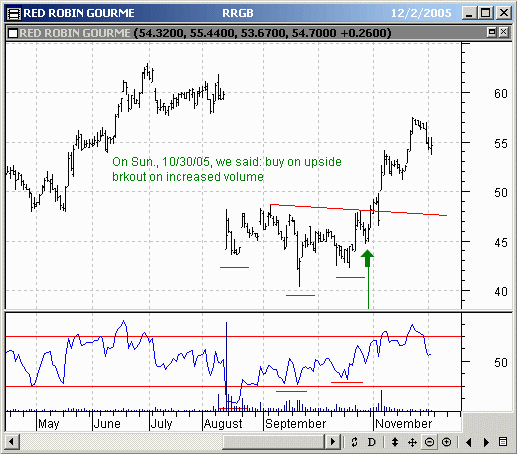Maximize the RRGB chart window
Screen dimensions: 517x454
pos(486,13)
